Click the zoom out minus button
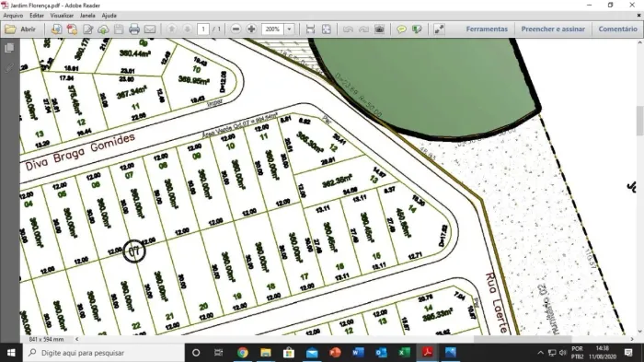Screen dimensions: 644x362 tap(236, 29)
